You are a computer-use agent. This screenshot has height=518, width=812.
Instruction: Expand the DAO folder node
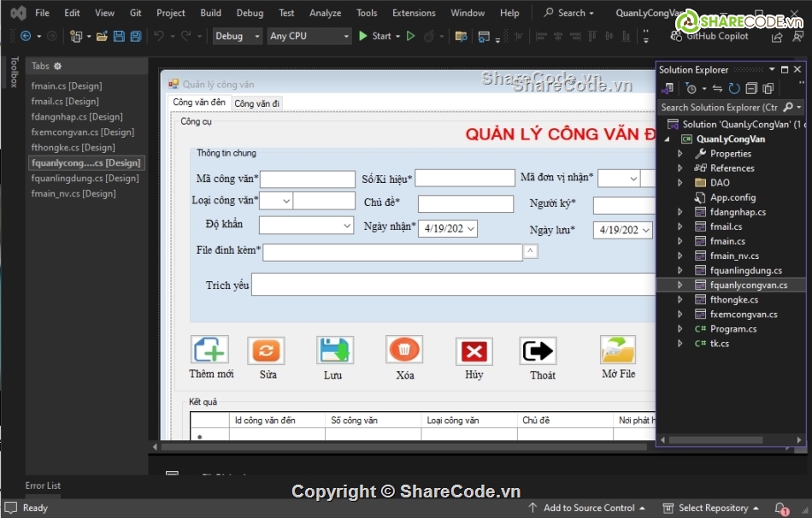point(680,182)
